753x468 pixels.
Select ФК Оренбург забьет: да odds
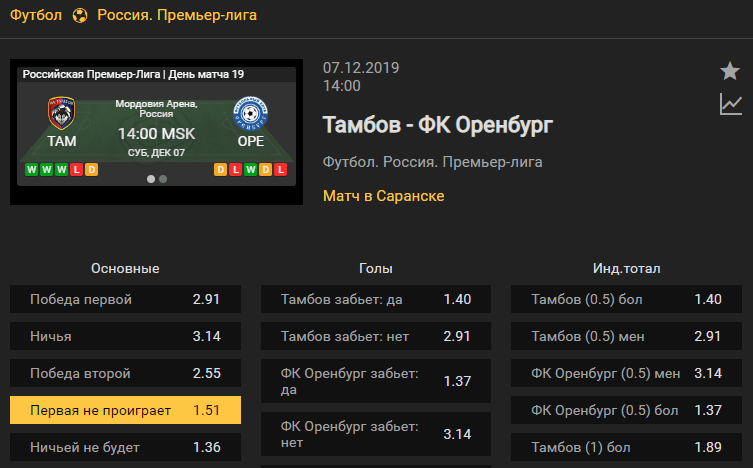(376, 381)
